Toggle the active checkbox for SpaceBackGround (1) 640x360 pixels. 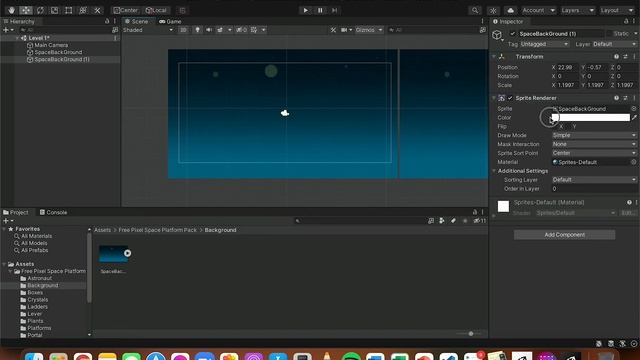coord(512,34)
